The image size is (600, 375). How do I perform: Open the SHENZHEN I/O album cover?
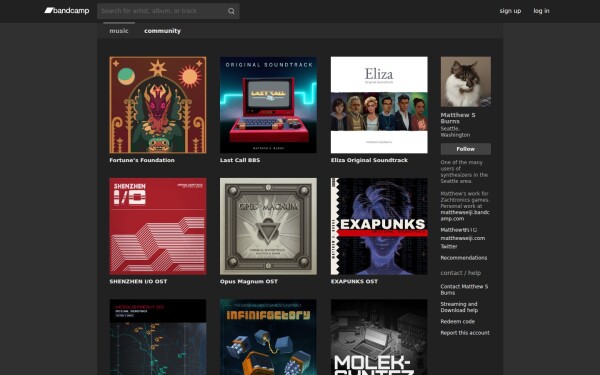(x=158, y=226)
